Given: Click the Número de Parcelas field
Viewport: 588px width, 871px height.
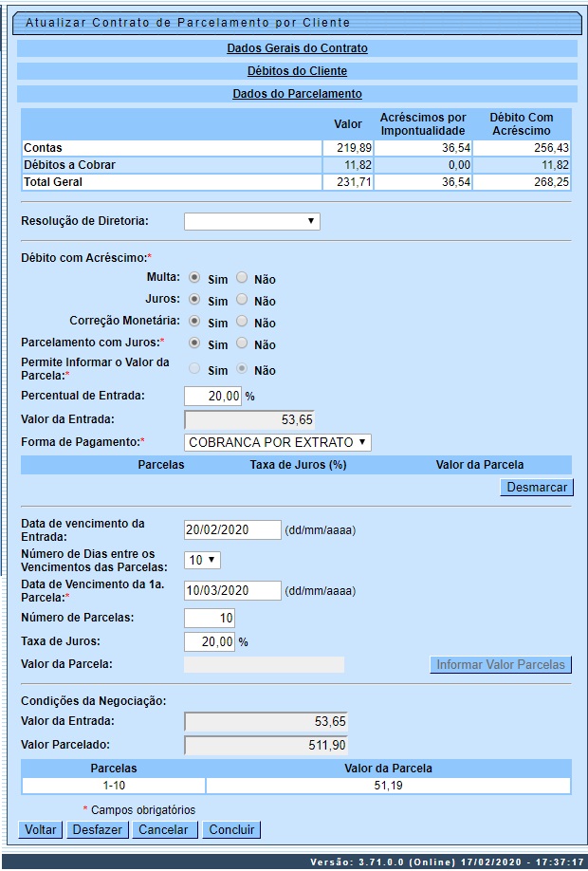Looking at the screenshot, I should 210,618.
